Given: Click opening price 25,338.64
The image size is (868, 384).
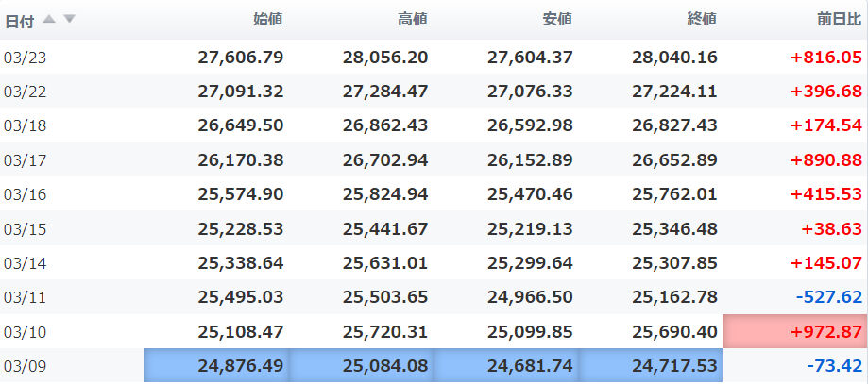Looking at the screenshot, I should [x=241, y=263].
